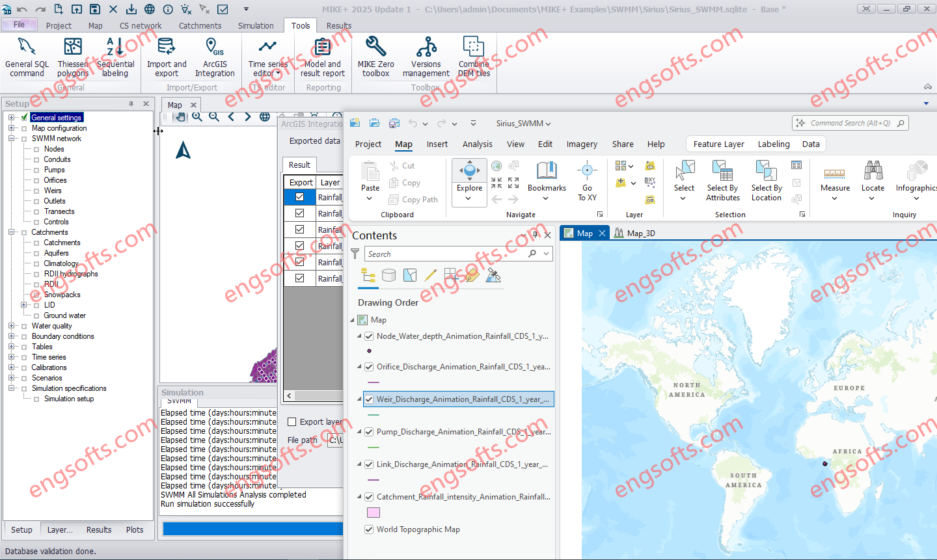
Task: Switch to Catchments ribbon tab in MIKE+
Action: [x=200, y=26]
